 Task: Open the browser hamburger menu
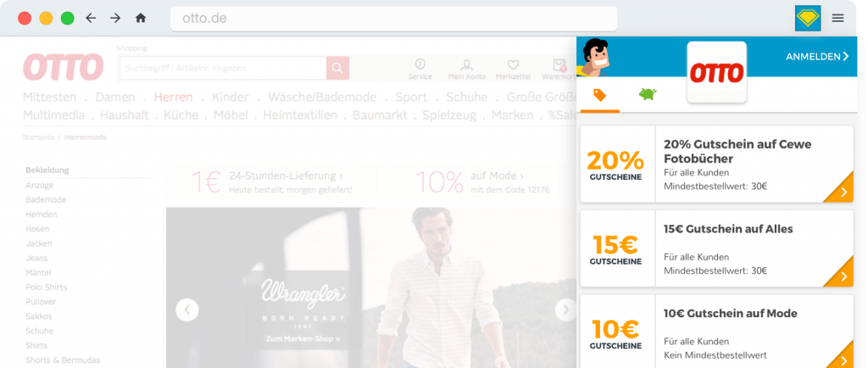tap(837, 18)
